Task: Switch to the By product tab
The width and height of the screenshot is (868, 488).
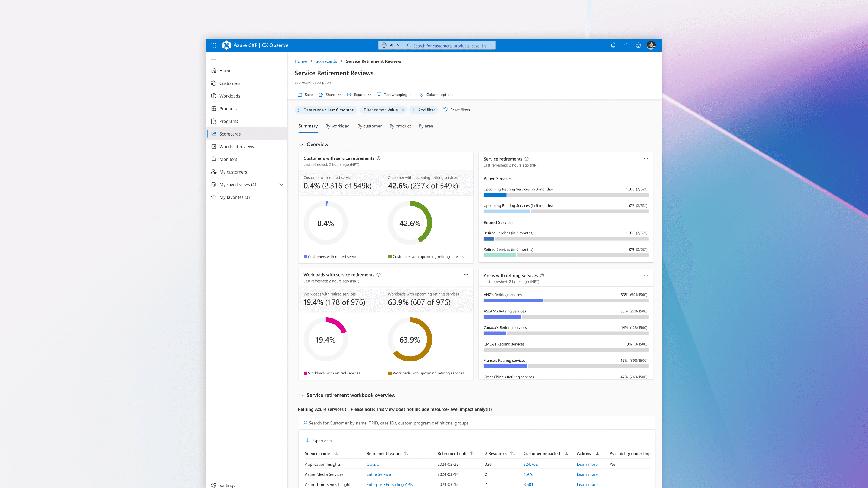Action: (400, 126)
